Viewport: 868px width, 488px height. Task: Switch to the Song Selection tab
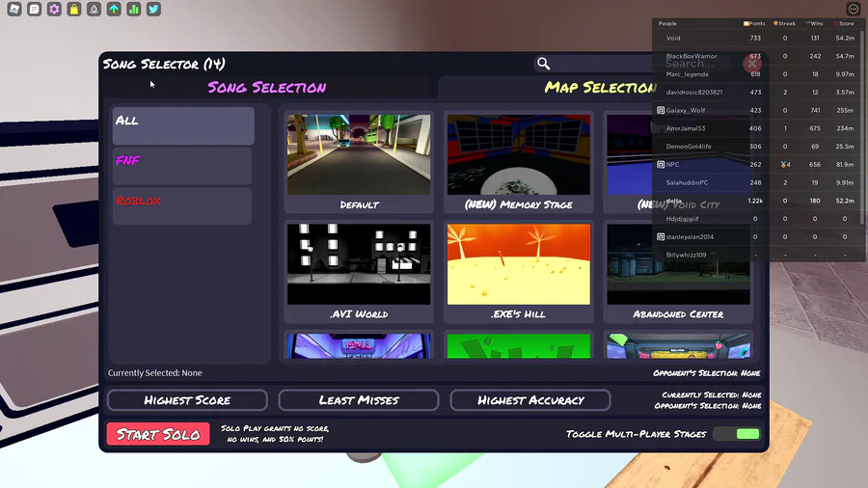(267, 88)
